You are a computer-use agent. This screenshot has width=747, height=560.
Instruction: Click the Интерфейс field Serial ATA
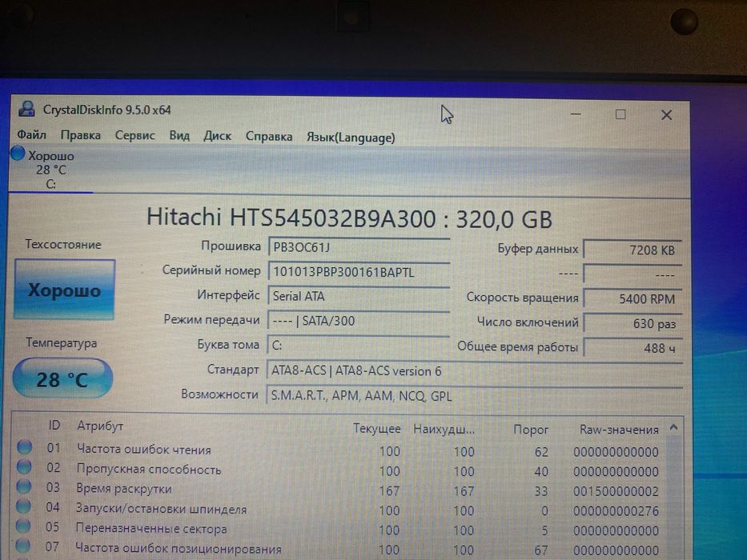click(x=359, y=296)
